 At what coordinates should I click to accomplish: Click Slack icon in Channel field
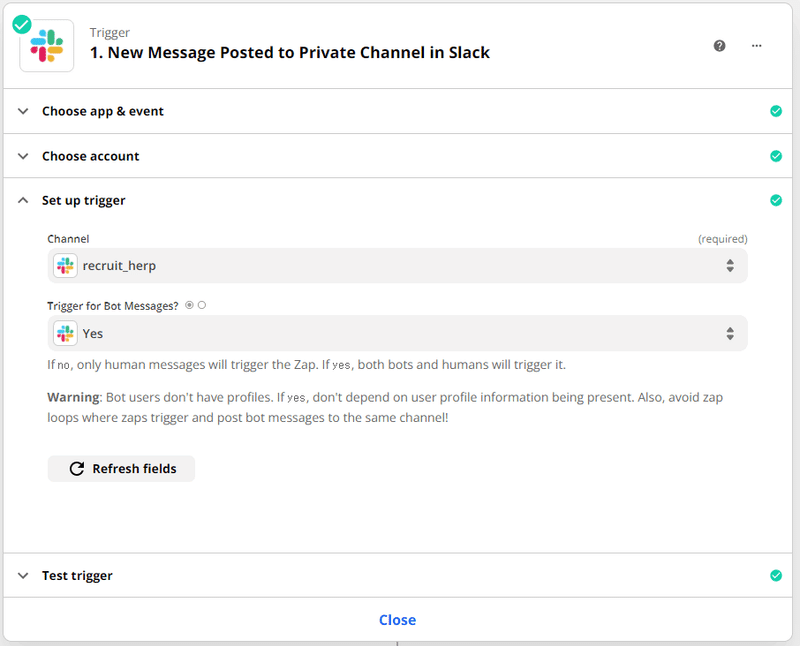click(x=65, y=266)
